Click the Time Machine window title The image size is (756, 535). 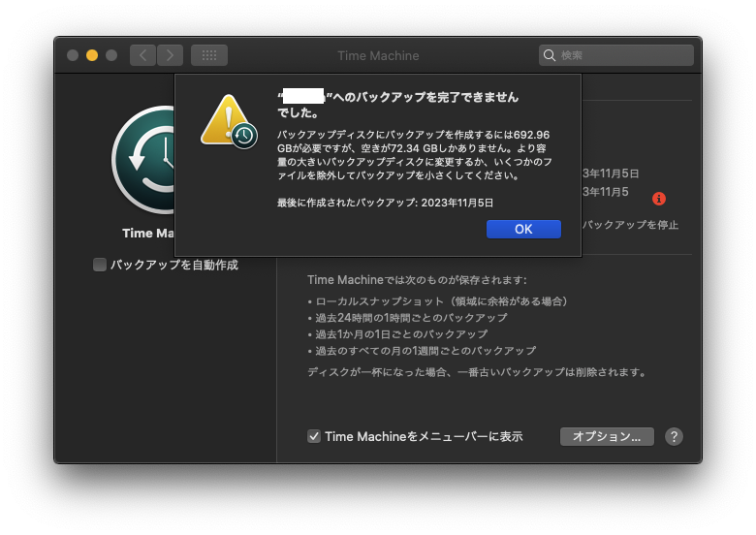pos(378,56)
